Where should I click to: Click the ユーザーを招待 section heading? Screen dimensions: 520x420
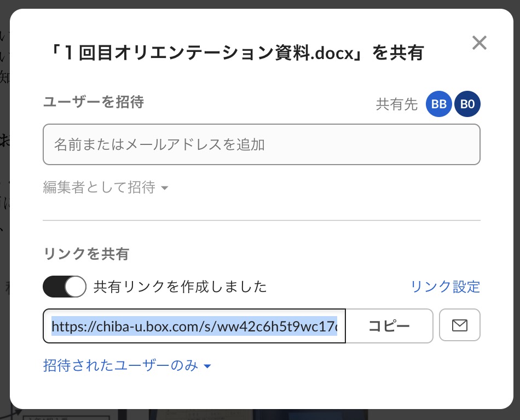pos(93,102)
